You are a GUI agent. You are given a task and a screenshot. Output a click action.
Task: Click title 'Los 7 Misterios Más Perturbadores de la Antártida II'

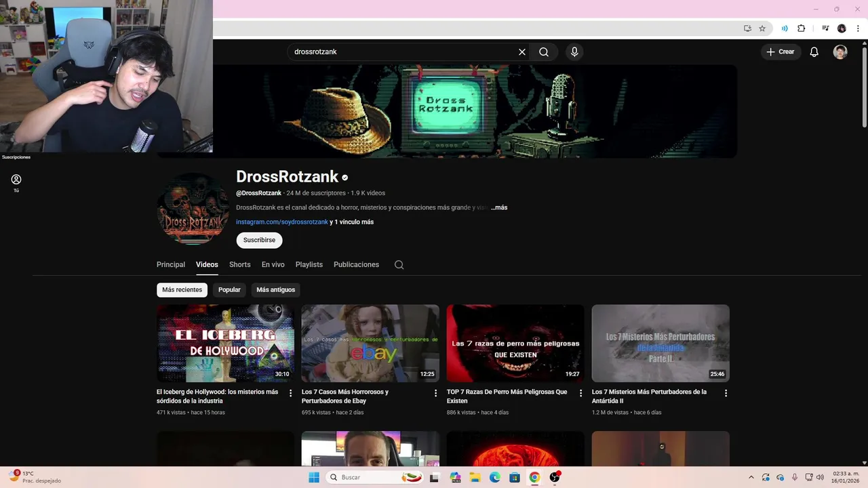(x=649, y=396)
